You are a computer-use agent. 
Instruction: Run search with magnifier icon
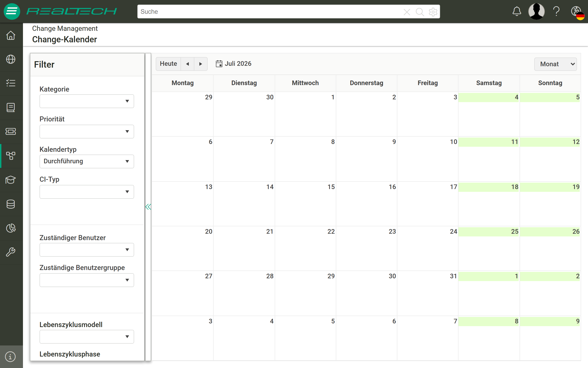420,12
